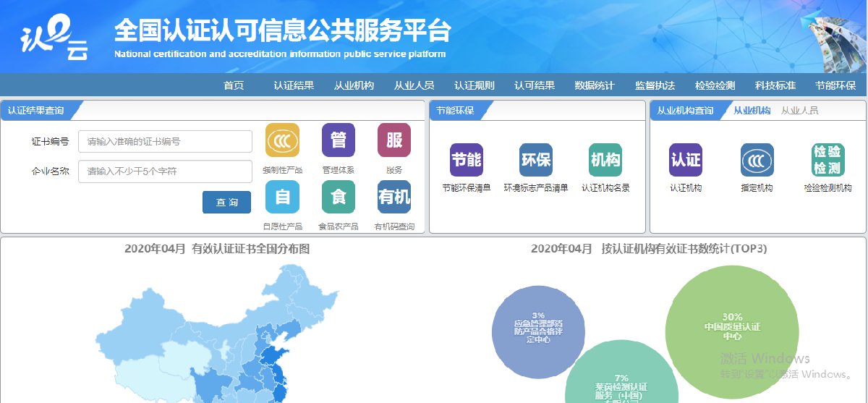Click the green 食品农产品 icon

click(x=338, y=197)
